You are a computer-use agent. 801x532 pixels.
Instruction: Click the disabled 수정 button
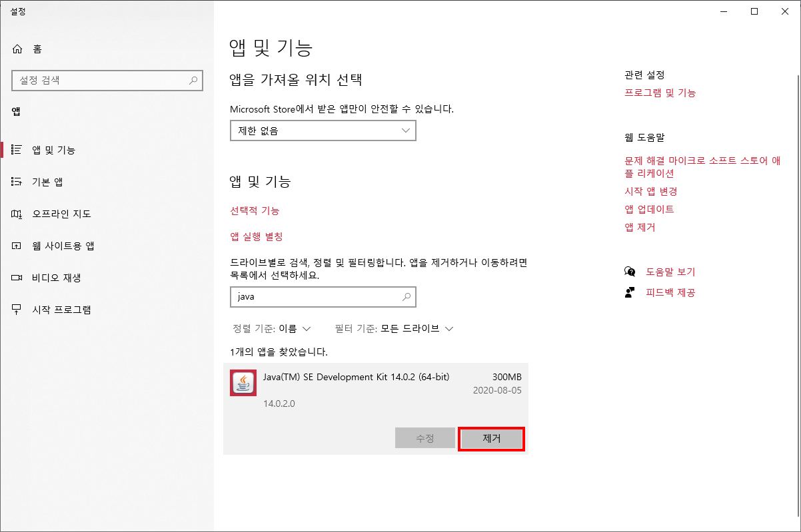(425, 438)
